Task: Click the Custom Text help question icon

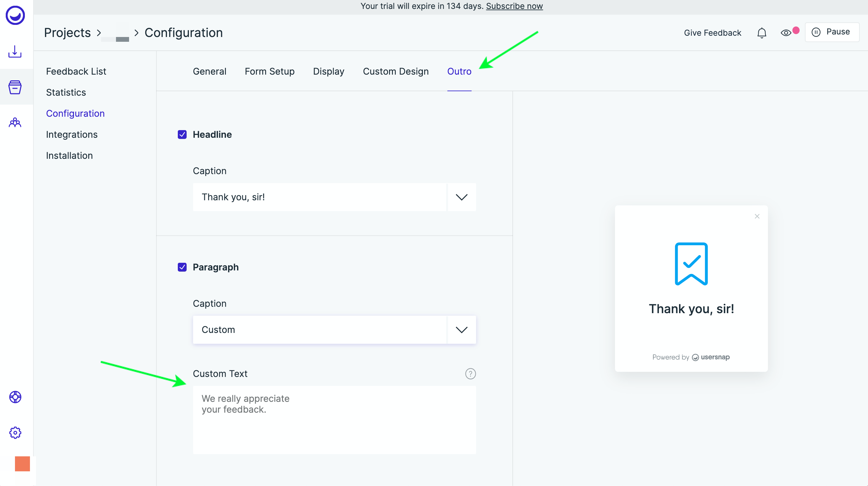Action: click(x=470, y=374)
